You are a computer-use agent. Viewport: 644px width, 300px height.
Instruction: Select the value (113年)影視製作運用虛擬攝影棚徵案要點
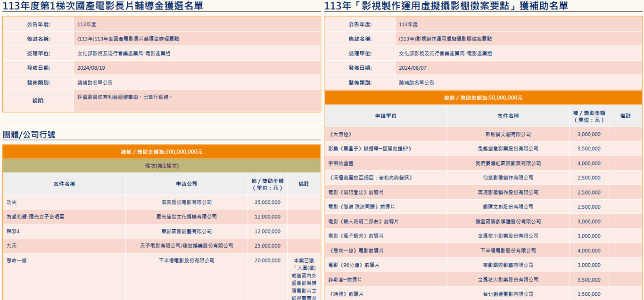(445, 39)
